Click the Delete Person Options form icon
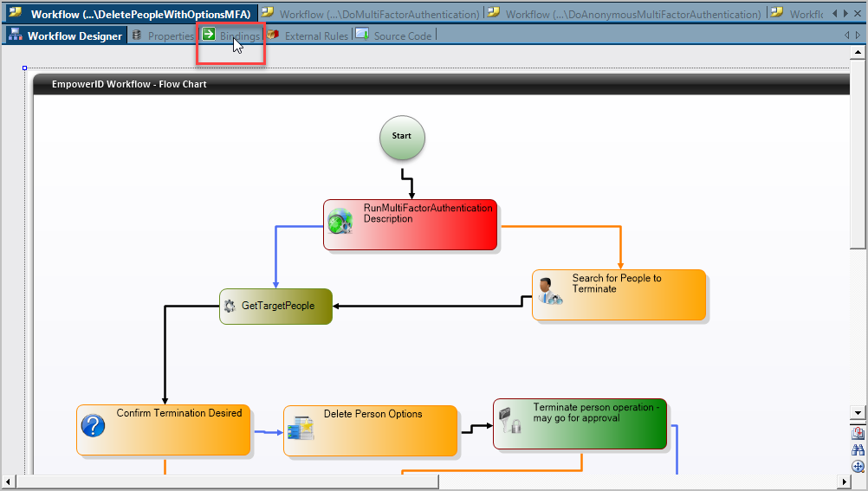The image size is (868, 491). (x=300, y=427)
